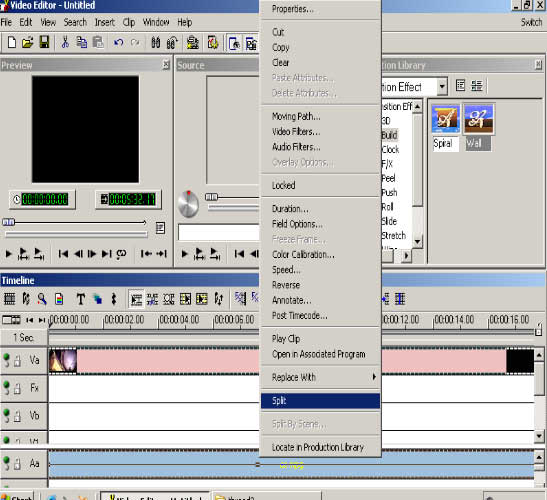This screenshot has width=547, height=500.
Task: Toggle the Aa audio track enable light
Action: coord(6,461)
